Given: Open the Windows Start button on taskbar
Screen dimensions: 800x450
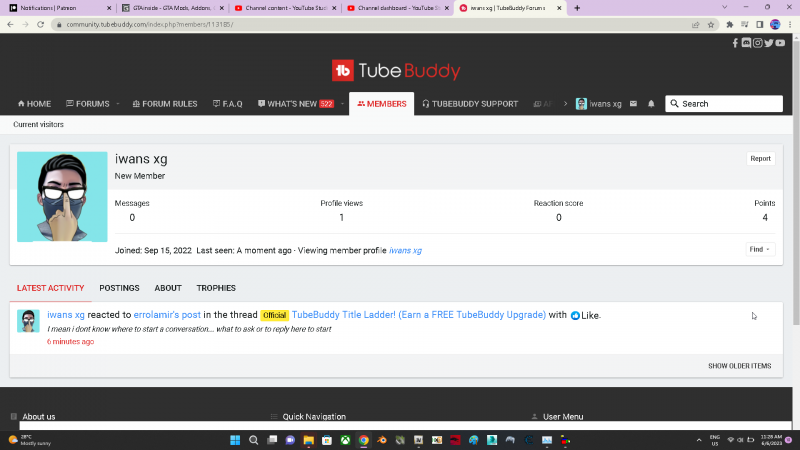Looking at the screenshot, I should [x=236, y=439].
